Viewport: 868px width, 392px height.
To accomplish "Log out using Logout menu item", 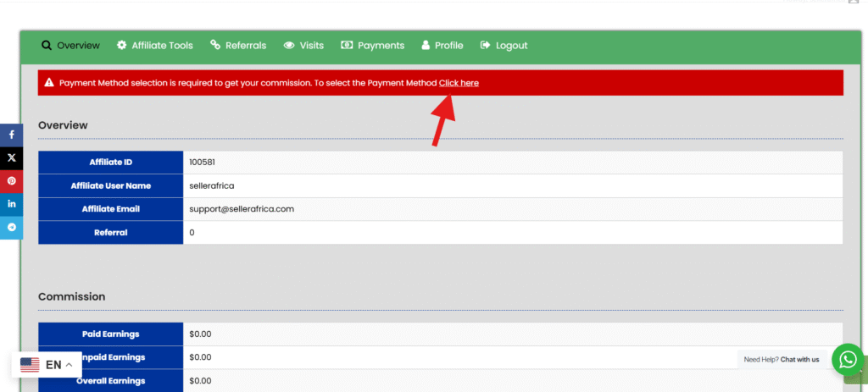I will click(504, 45).
